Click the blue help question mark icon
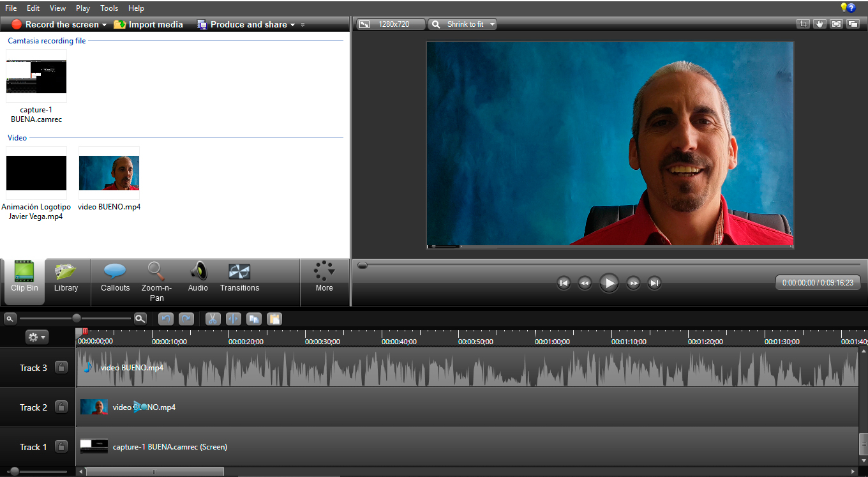 pos(851,8)
